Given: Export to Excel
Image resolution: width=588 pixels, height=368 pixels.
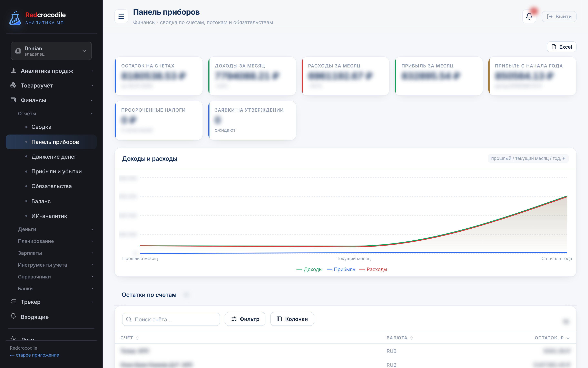Looking at the screenshot, I should [561, 47].
